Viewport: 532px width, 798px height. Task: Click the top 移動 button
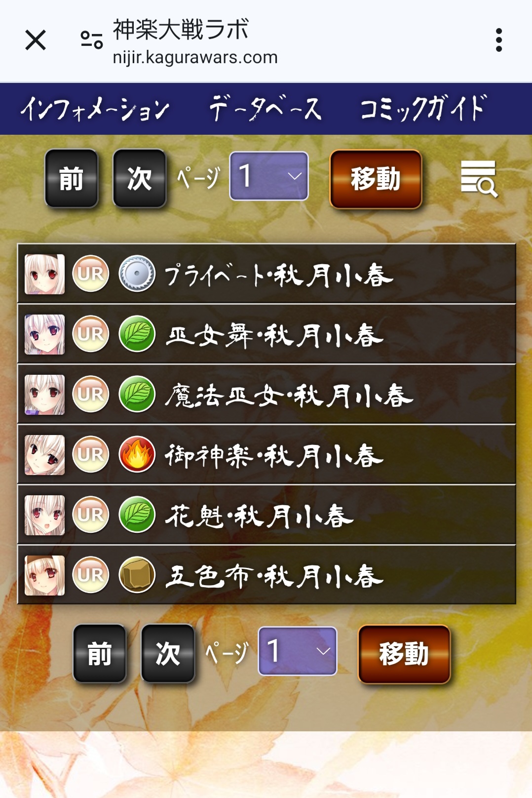pyautogui.click(x=376, y=179)
